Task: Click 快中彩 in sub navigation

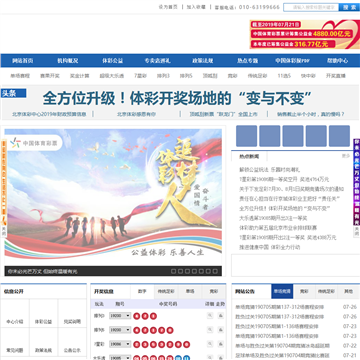Action: [x=308, y=76]
